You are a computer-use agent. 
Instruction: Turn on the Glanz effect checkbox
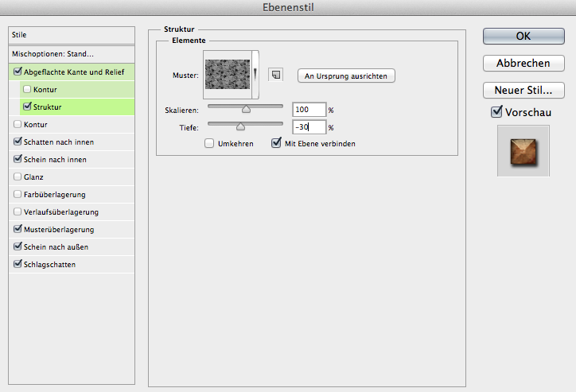(18, 177)
